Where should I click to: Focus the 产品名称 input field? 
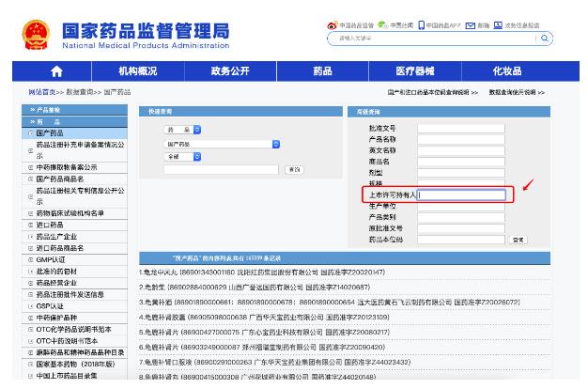point(461,140)
